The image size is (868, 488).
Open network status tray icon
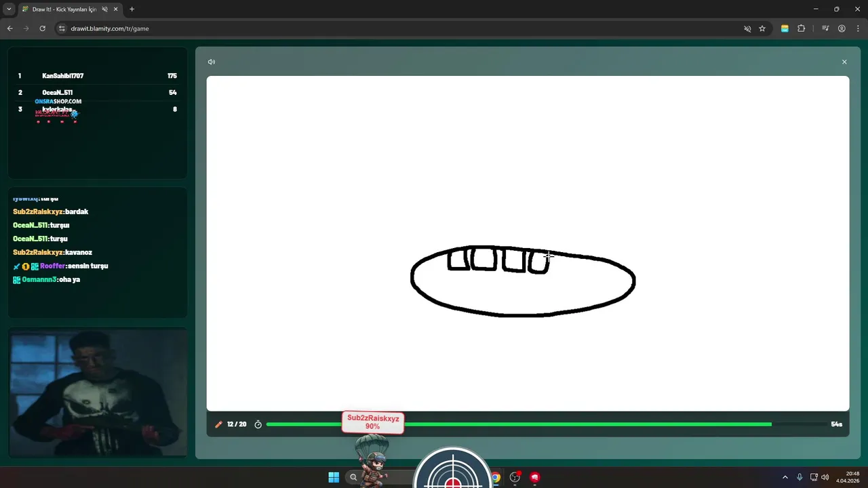pyautogui.click(x=814, y=477)
